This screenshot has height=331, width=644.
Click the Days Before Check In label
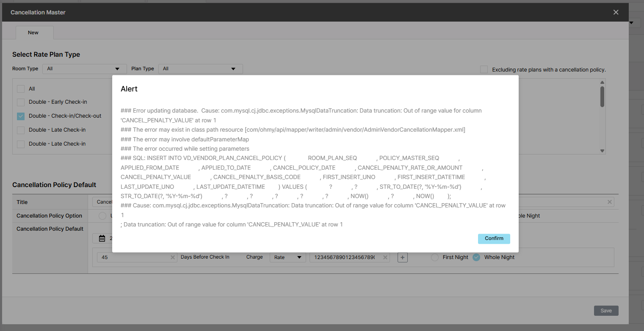click(205, 257)
